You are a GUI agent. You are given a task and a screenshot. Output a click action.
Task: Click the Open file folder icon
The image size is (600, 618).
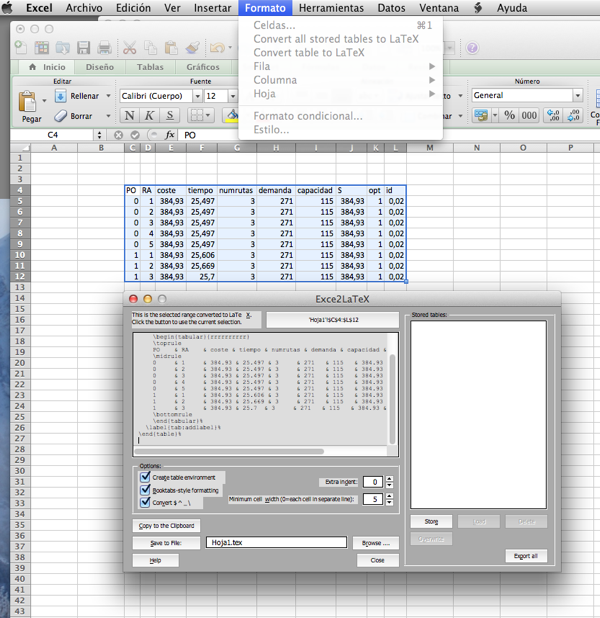[x=62, y=48]
